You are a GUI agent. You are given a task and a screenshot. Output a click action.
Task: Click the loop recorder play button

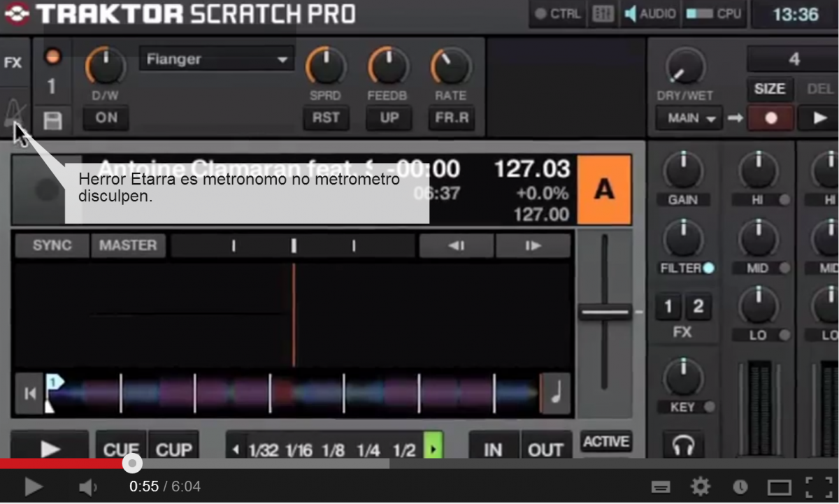tap(820, 118)
